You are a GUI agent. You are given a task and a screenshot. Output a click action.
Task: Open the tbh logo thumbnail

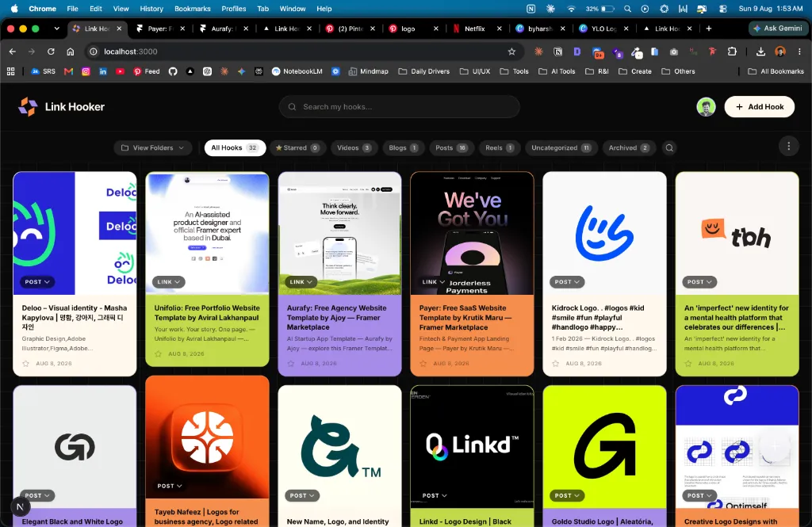tap(737, 233)
